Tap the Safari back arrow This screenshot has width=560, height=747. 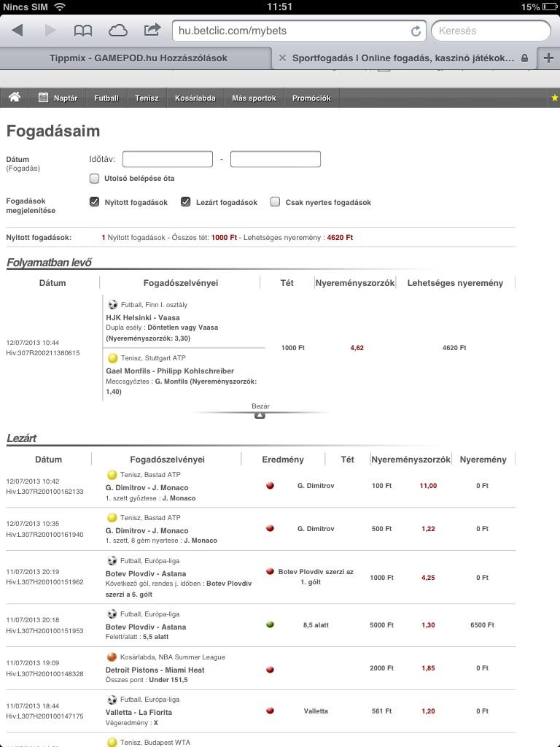[17, 30]
